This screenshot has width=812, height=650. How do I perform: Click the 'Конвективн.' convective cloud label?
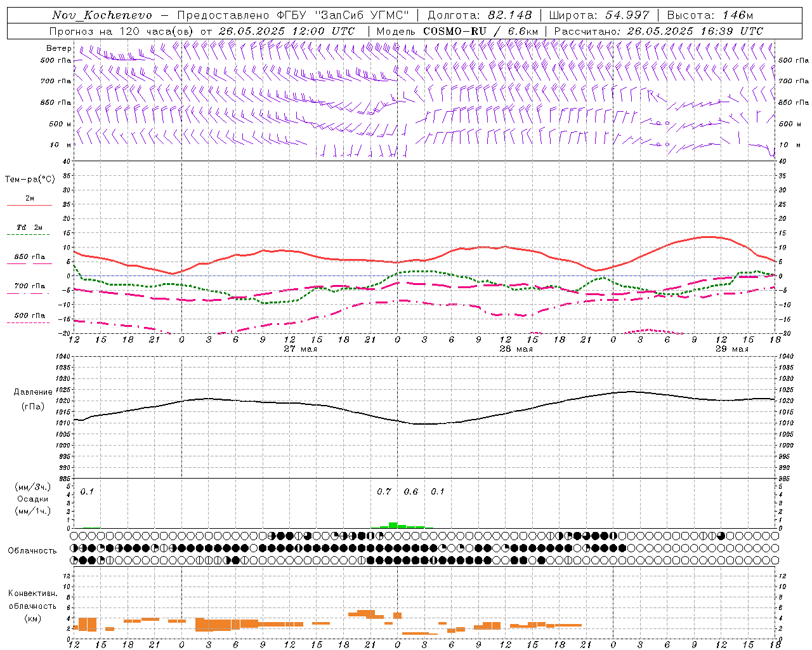point(33,594)
